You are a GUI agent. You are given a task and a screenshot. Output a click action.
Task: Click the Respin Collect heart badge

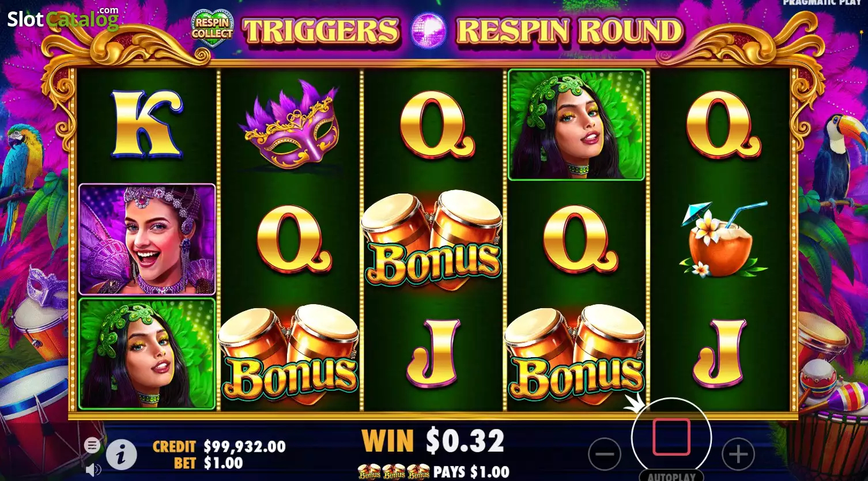(213, 28)
